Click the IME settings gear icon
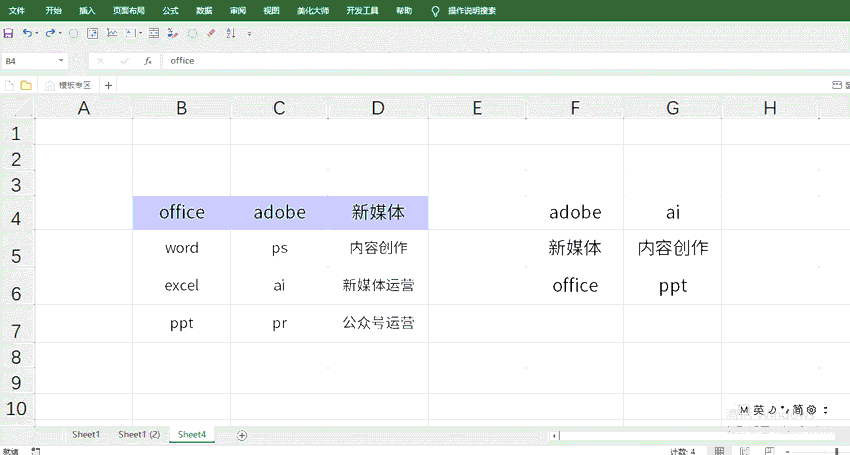 pos(812,410)
